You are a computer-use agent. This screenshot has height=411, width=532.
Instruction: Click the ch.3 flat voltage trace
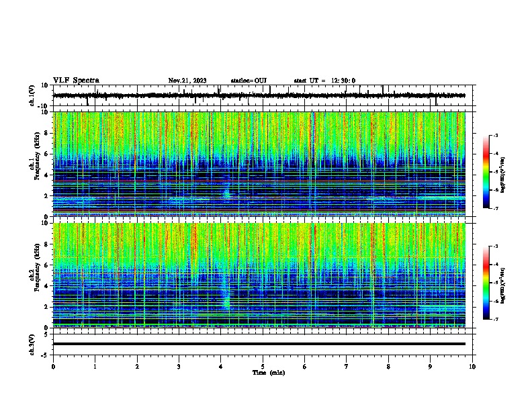coord(259,344)
